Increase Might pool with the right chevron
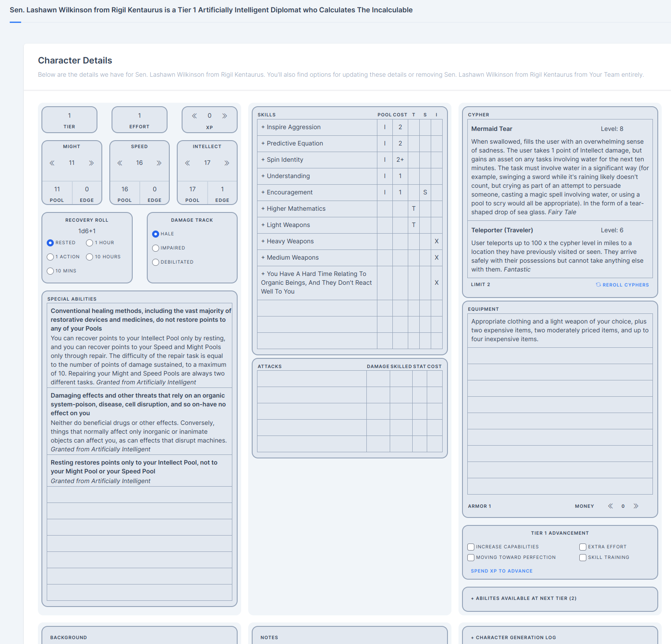 pos(91,163)
